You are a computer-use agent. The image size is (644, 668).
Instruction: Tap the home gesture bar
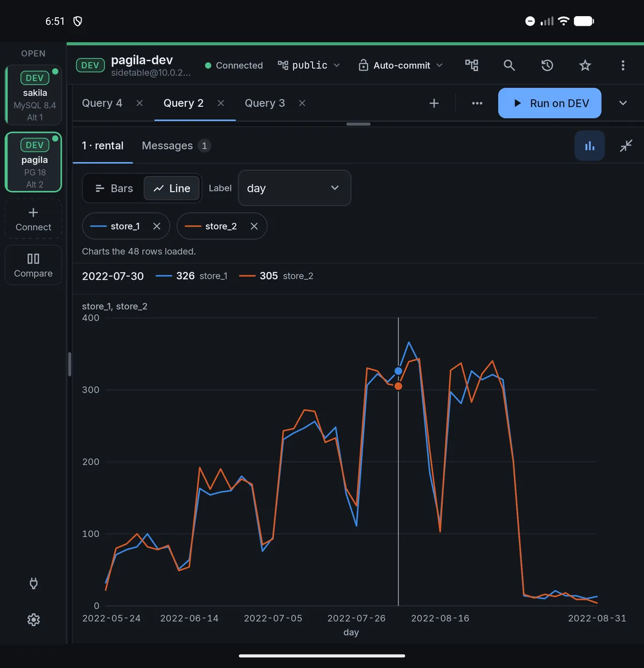pos(322,656)
